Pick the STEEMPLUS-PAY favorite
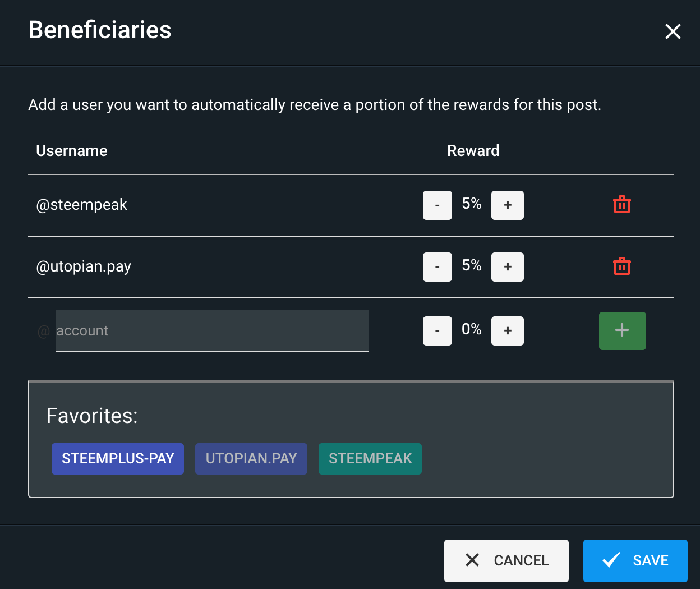Viewport: 700px width, 589px height. pyautogui.click(x=118, y=459)
